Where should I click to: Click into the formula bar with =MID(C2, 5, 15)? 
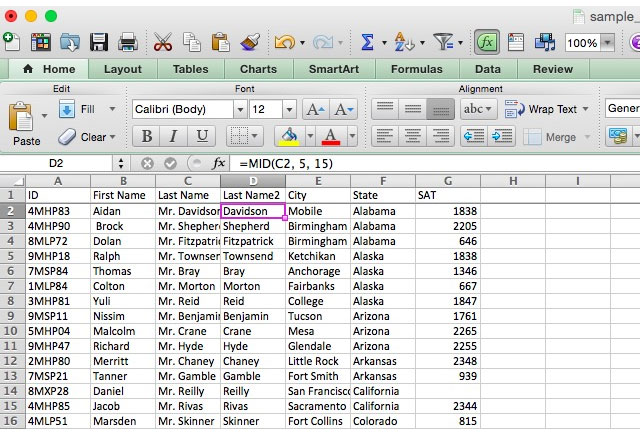(435, 164)
